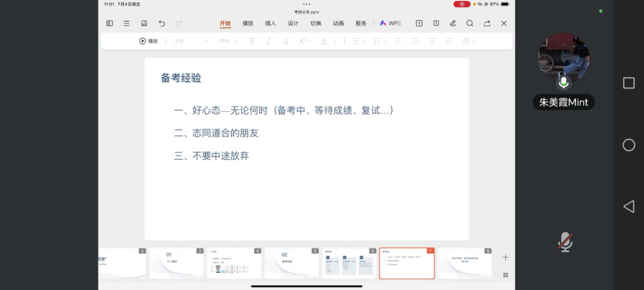644x290 pixels.
Task: Open the font color picker
Action: (328, 41)
